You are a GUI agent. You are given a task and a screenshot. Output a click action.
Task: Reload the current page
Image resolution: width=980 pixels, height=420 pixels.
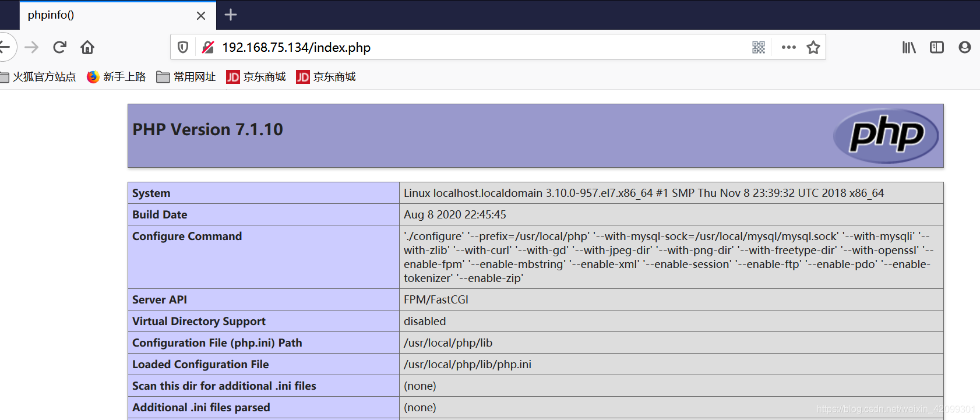click(59, 47)
